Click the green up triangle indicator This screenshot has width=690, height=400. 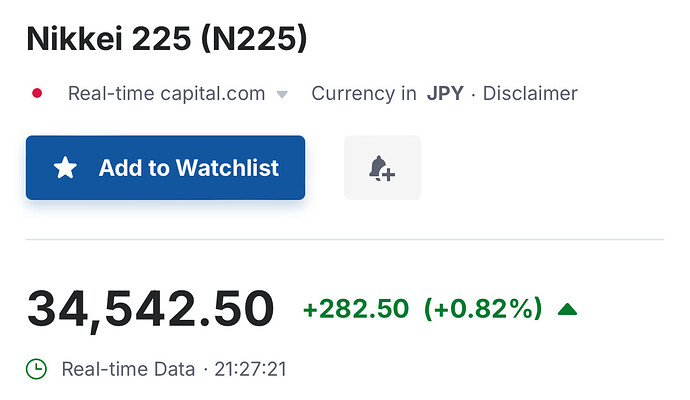[567, 309]
